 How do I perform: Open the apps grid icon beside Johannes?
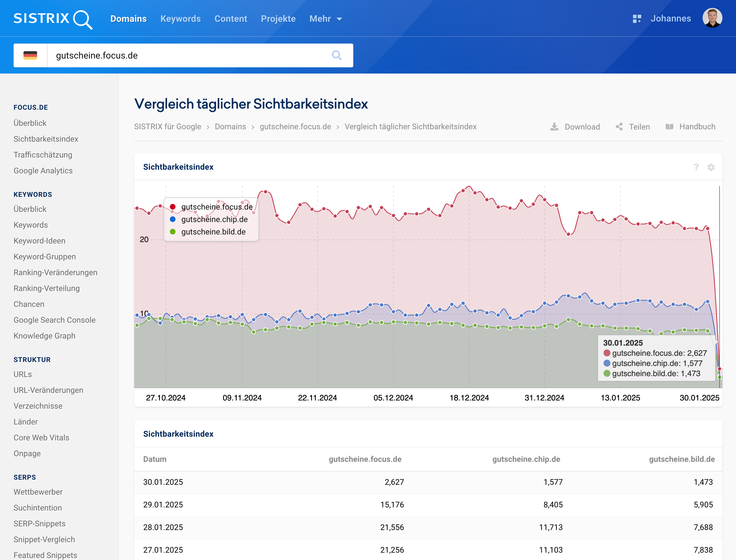[637, 19]
